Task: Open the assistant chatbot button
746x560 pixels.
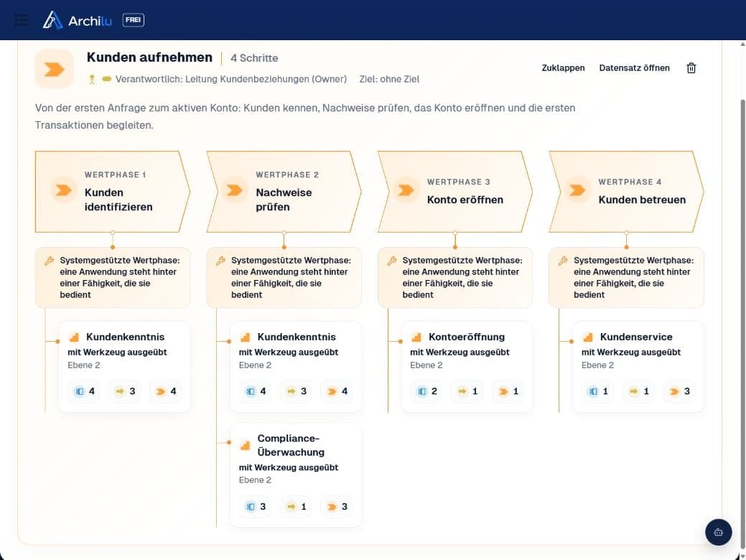Action: point(718,532)
